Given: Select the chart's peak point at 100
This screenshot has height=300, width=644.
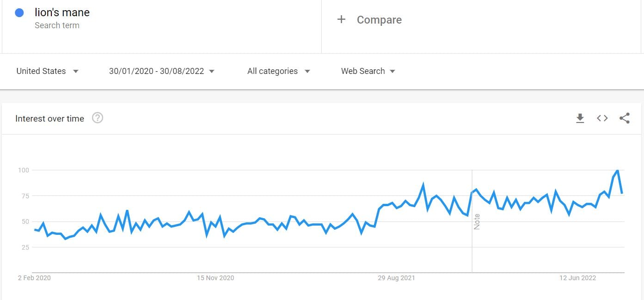Looking at the screenshot, I should (x=617, y=171).
